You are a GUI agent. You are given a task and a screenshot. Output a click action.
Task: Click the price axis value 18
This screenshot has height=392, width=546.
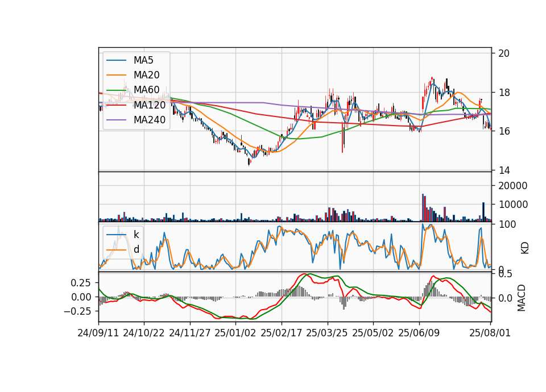click(504, 93)
